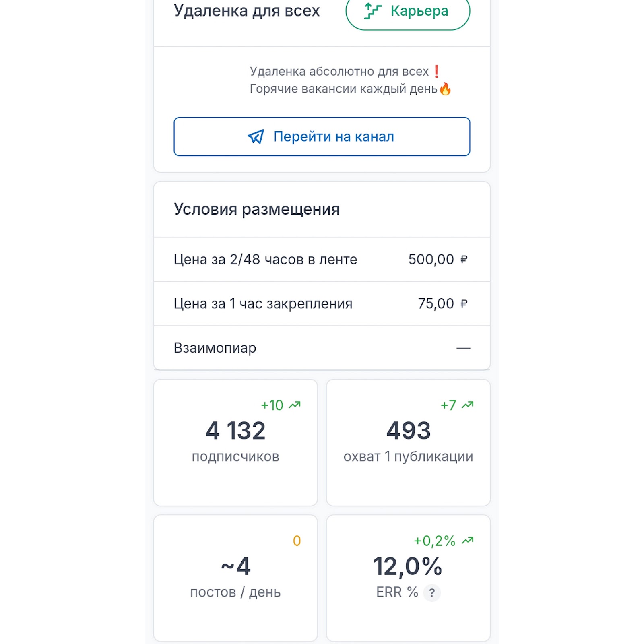Click the career stairs icon
The width and height of the screenshot is (644, 644).
(373, 11)
